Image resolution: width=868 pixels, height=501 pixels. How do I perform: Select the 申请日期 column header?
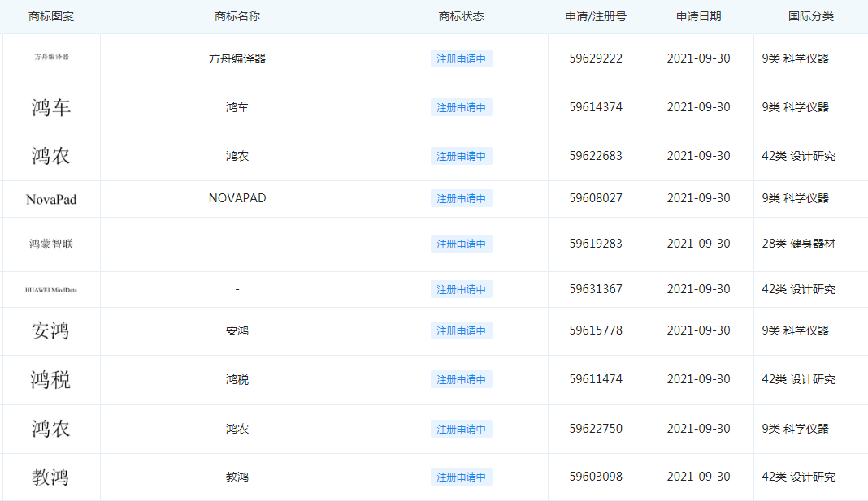699,16
